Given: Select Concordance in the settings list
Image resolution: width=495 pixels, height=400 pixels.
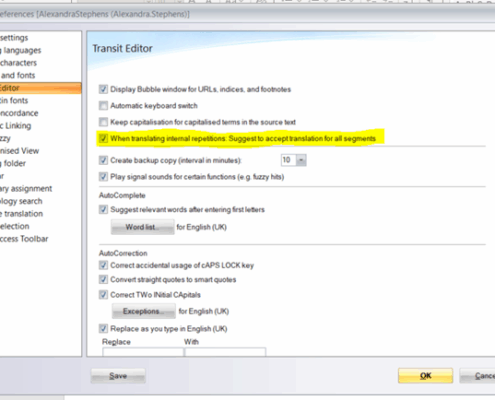Looking at the screenshot, I should [19, 113].
